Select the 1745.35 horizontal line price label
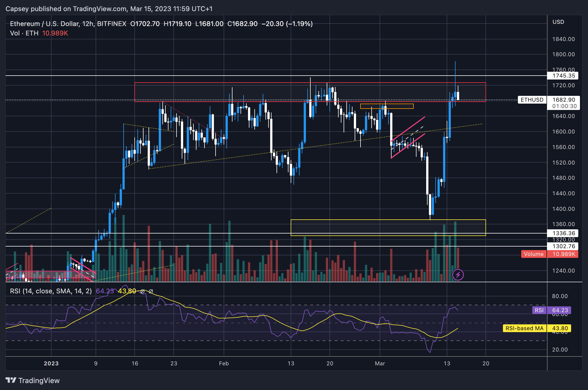This screenshot has width=588, height=390. [563, 76]
